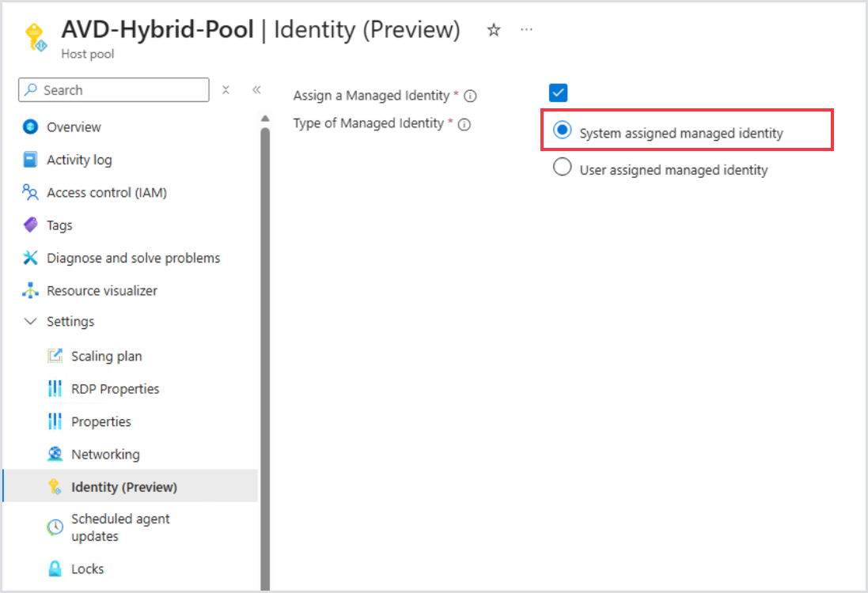
Task: Open Scheduled agent updates
Action: tap(120, 527)
